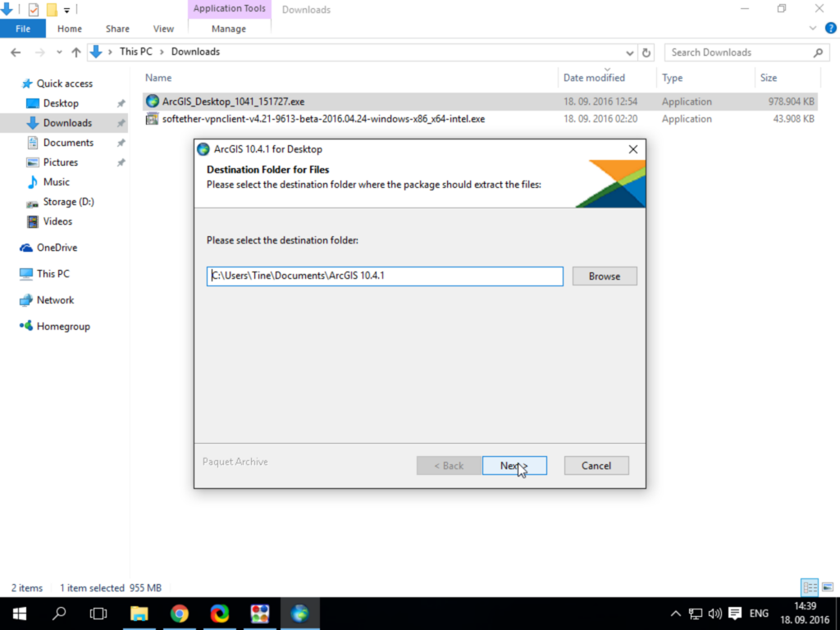Open Action Center notifications icon

pos(735,614)
